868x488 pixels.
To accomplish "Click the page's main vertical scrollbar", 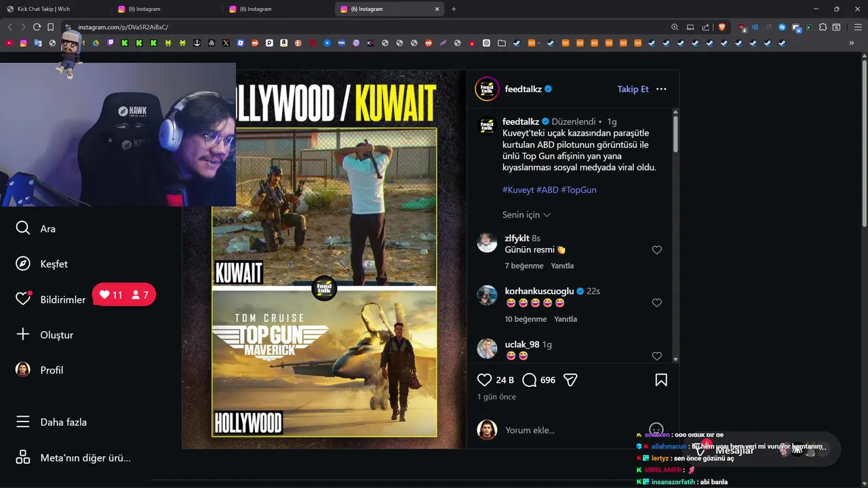I will (864, 142).
